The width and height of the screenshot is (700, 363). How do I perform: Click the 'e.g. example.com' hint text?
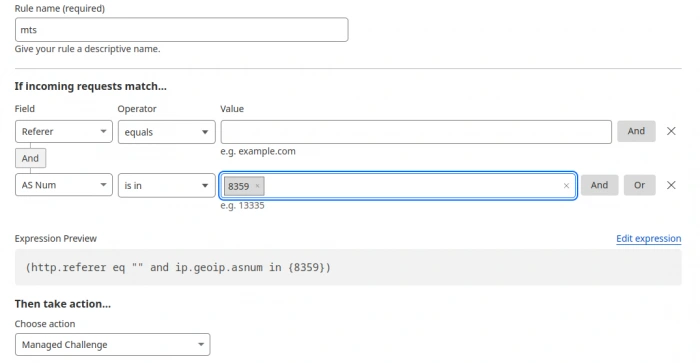(258, 151)
